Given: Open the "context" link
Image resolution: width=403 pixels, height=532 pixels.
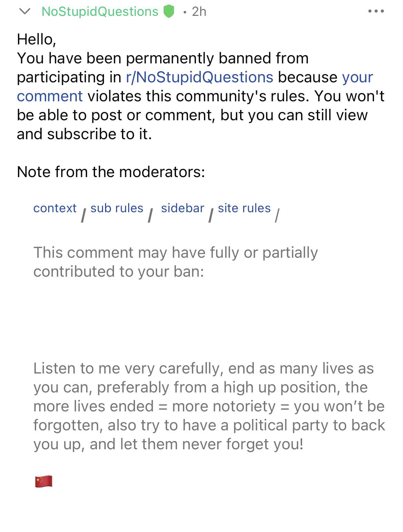Looking at the screenshot, I should tap(55, 208).
